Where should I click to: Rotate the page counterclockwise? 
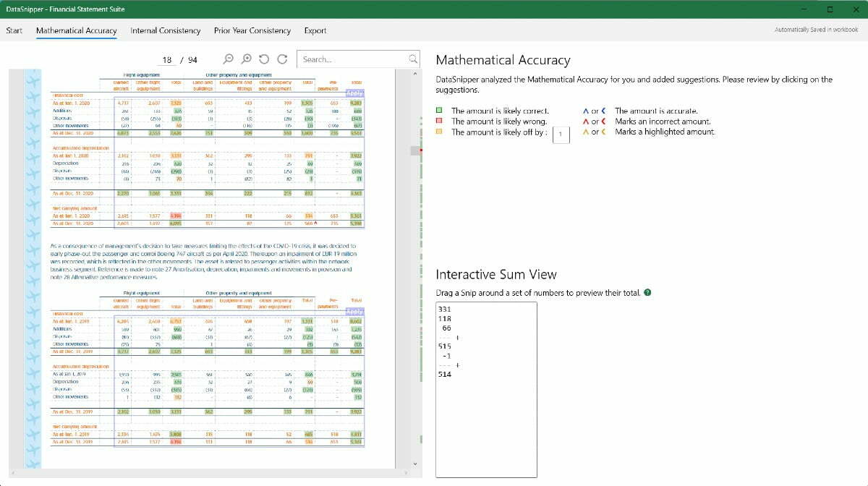tap(264, 59)
